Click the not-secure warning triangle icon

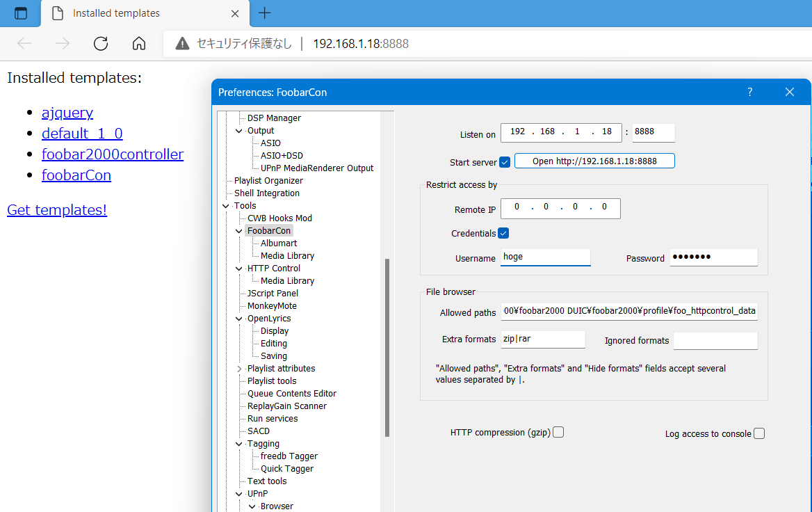(x=182, y=44)
